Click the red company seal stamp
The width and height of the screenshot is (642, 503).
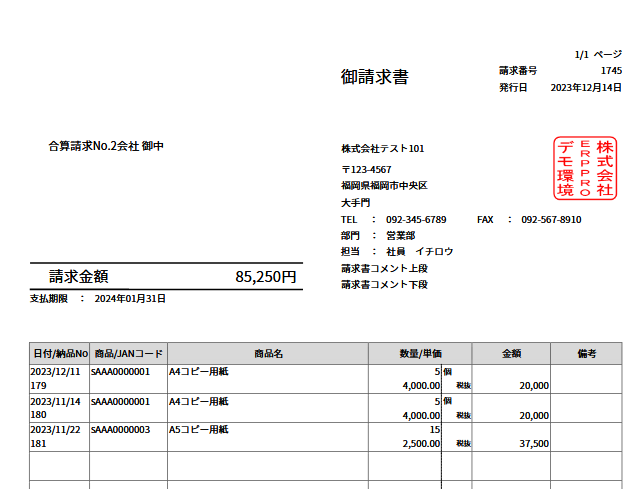[x=585, y=168]
